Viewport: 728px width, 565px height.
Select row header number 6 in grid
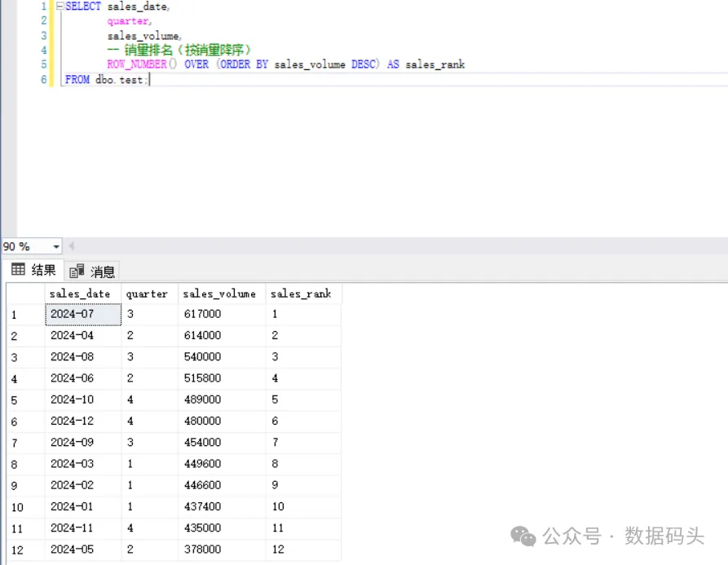(26, 421)
